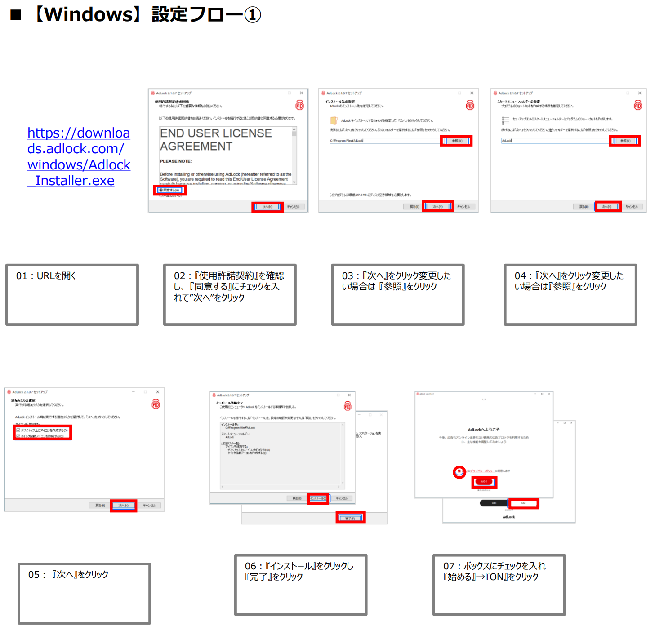Click 次へ in the license agreement window

(267, 207)
